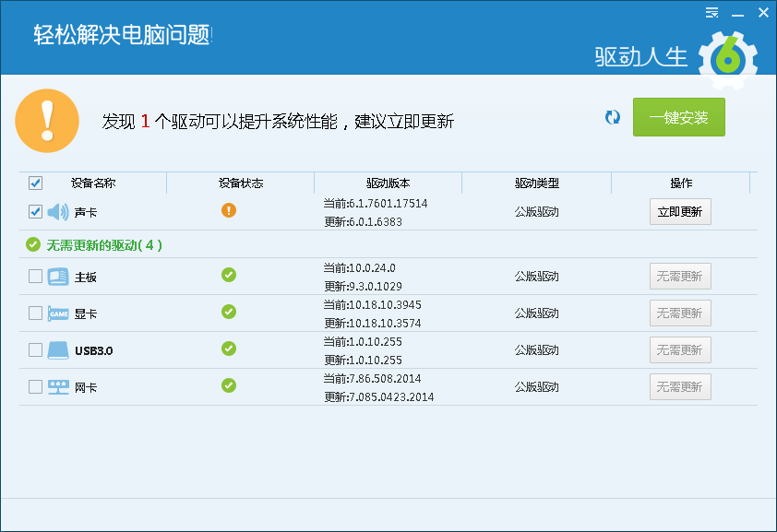Click the orange warning status icon for sound card
The width and height of the screenshot is (777, 532).
pyautogui.click(x=229, y=210)
